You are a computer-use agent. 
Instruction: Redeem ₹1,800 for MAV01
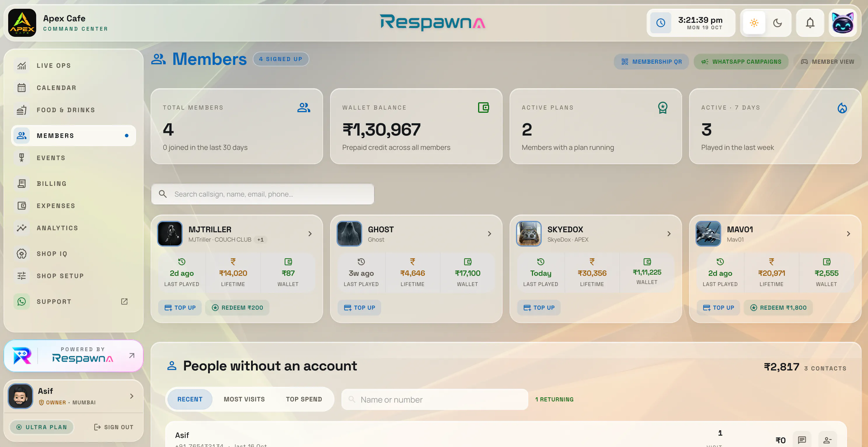point(778,308)
